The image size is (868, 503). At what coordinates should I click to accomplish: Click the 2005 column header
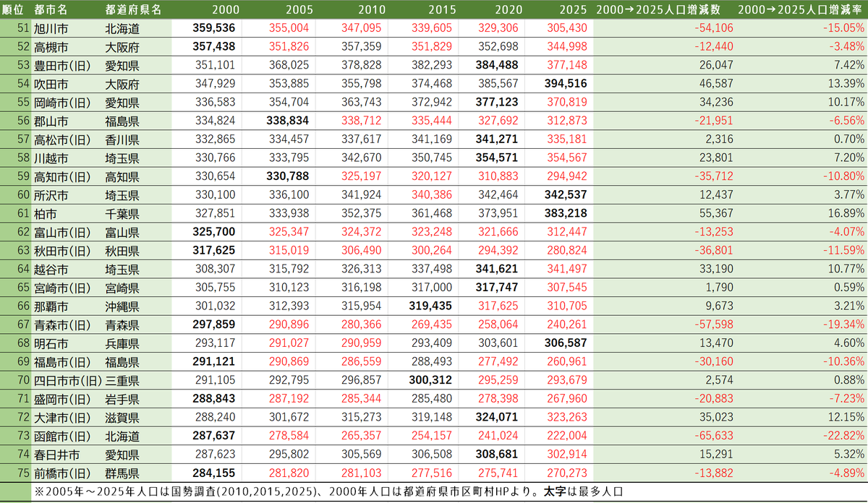[x=299, y=9]
